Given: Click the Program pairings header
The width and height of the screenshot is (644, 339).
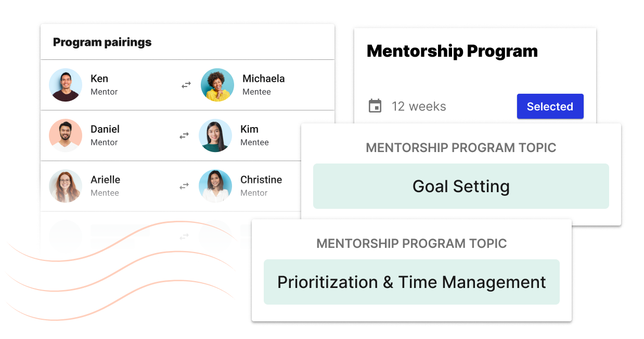Looking at the screenshot, I should click(102, 42).
